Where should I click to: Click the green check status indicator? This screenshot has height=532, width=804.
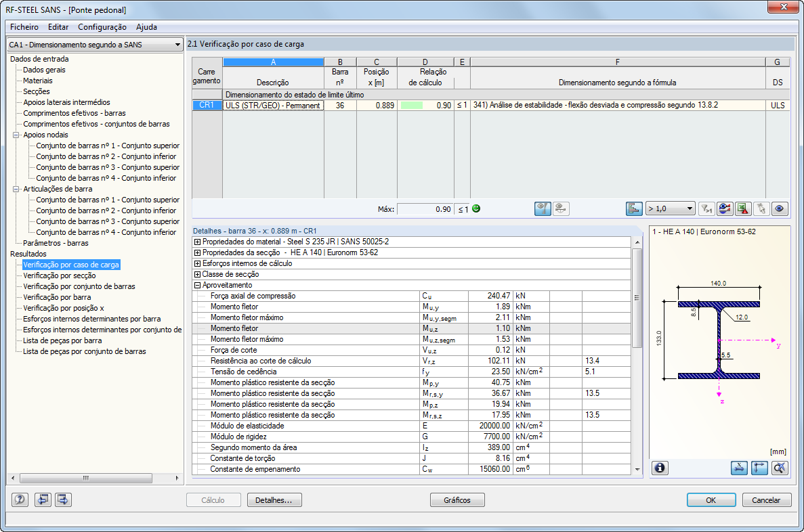click(476, 208)
